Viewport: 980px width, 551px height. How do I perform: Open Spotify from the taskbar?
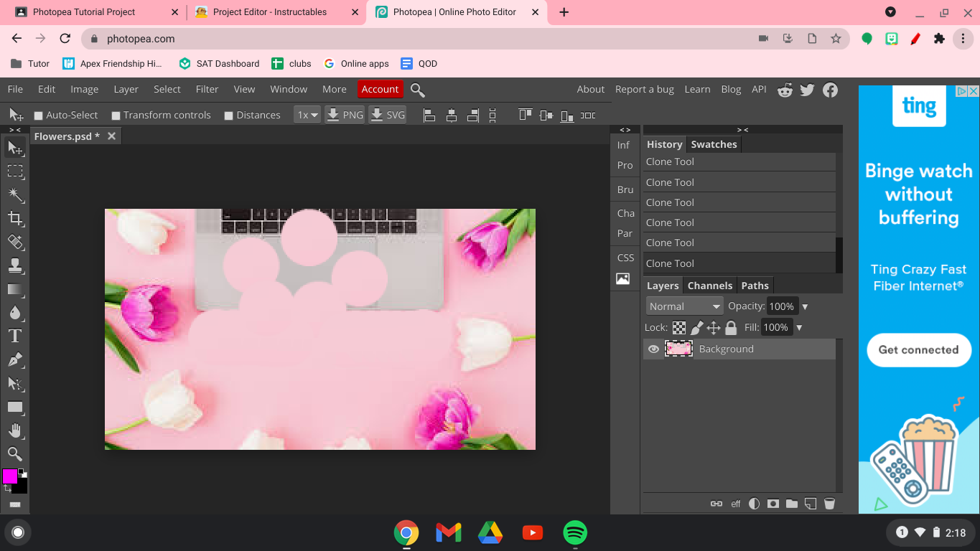click(575, 532)
